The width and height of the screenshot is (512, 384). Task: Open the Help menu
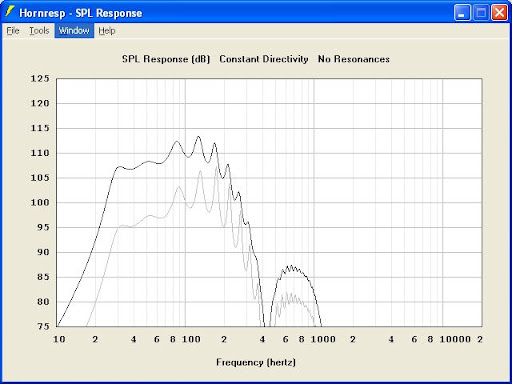pos(107,31)
